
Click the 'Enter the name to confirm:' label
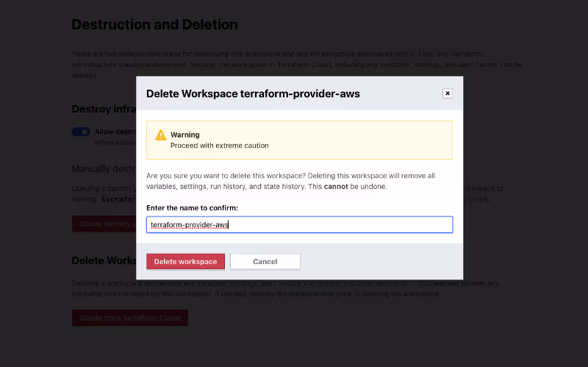click(192, 208)
